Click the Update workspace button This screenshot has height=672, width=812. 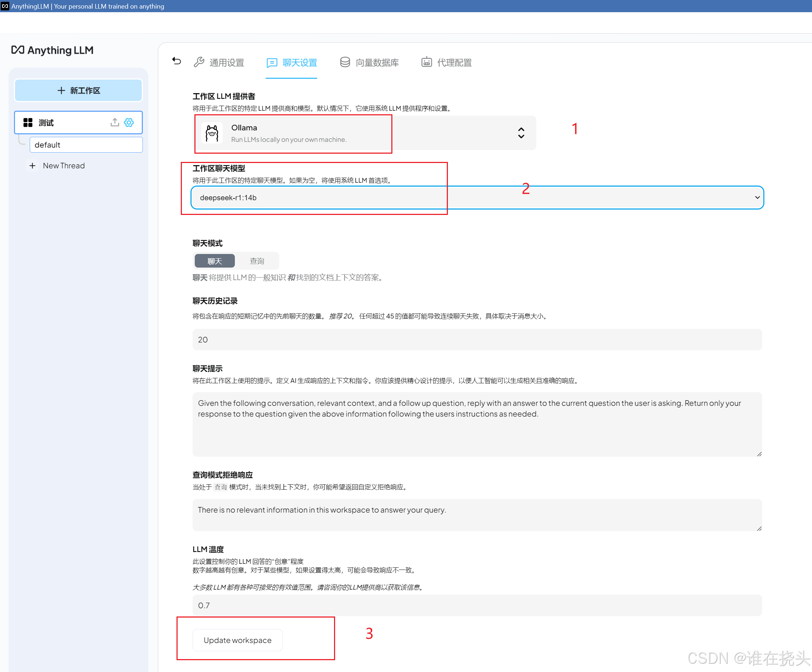pos(237,640)
